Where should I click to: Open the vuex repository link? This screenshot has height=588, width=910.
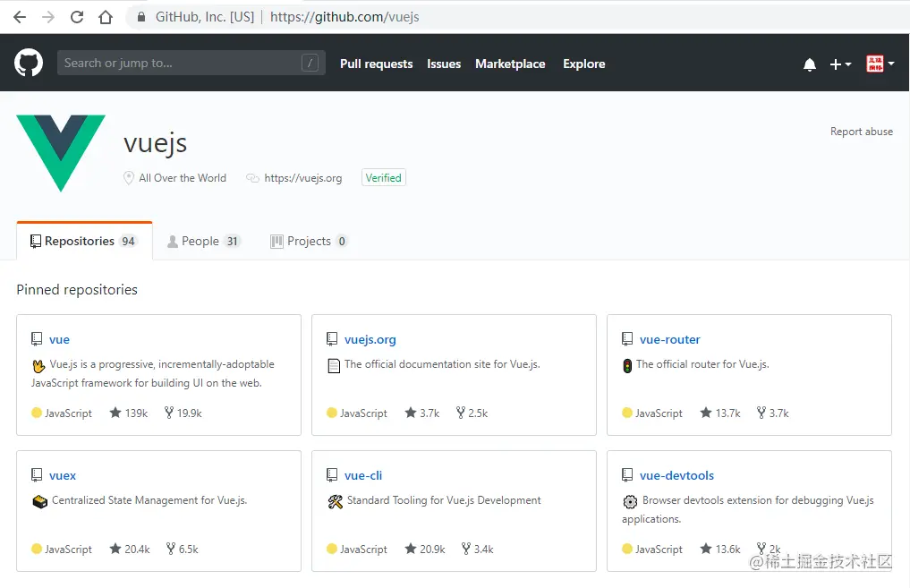[x=63, y=475]
